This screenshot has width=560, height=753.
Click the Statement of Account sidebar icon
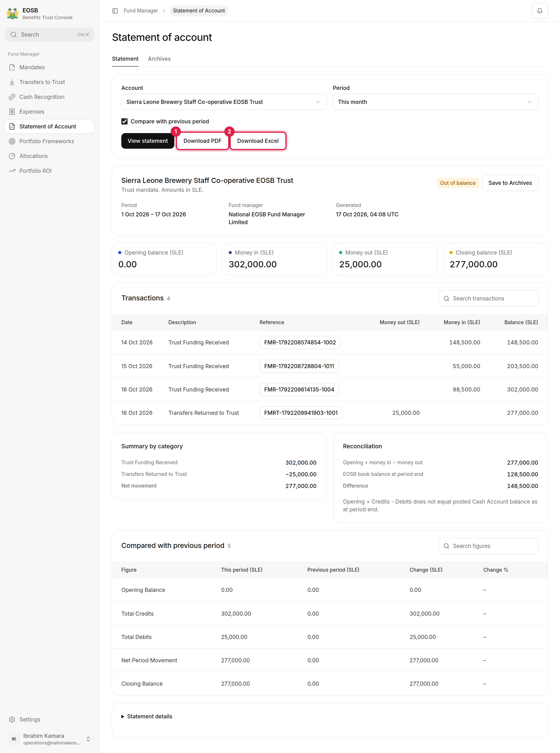12,126
